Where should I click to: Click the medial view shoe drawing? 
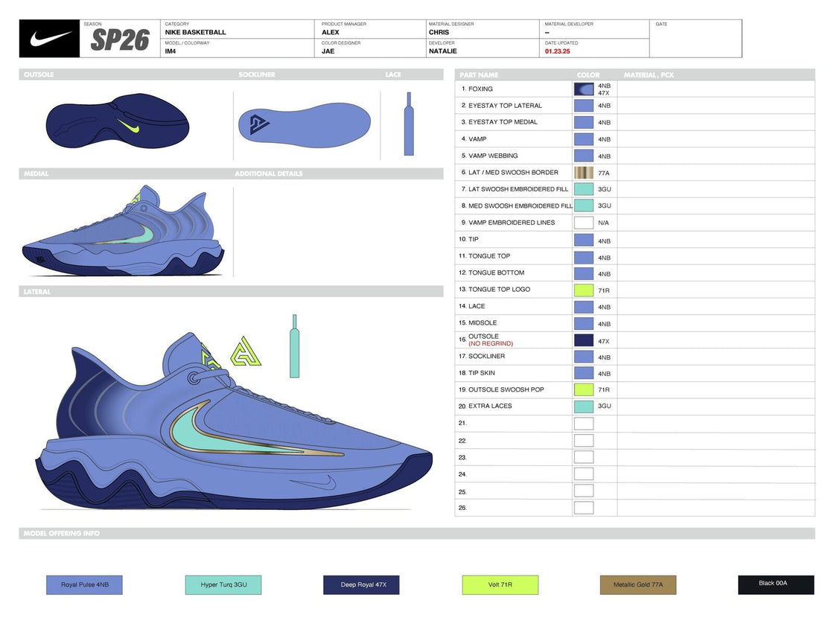coord(123,231)
